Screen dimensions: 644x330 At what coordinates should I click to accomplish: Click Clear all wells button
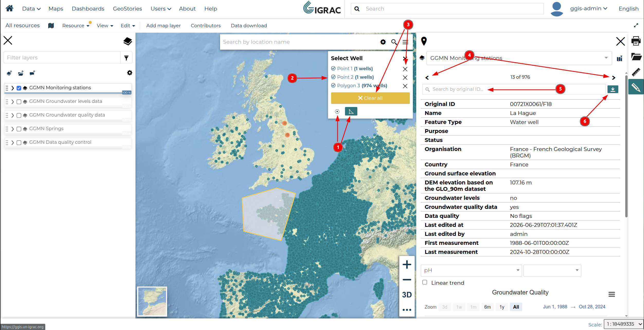click(x=370, y=98)
